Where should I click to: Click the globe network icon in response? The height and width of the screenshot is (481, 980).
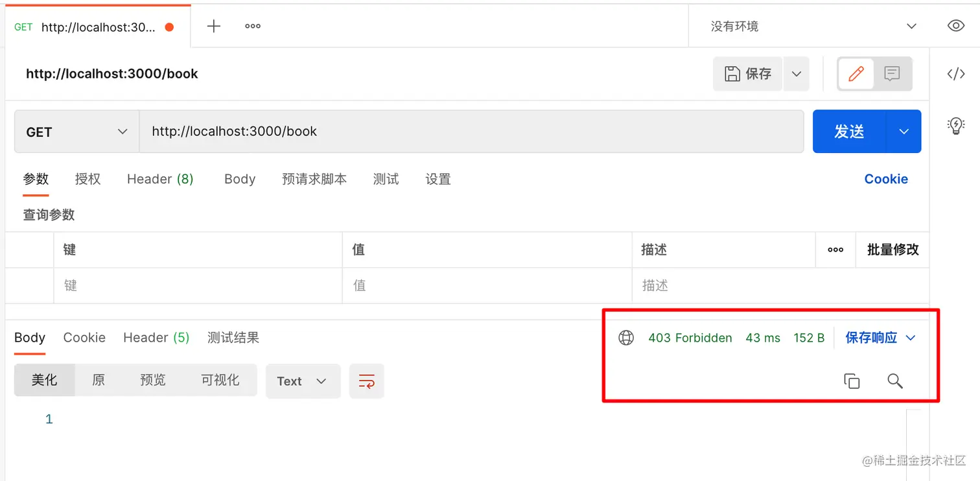point(625,338)
